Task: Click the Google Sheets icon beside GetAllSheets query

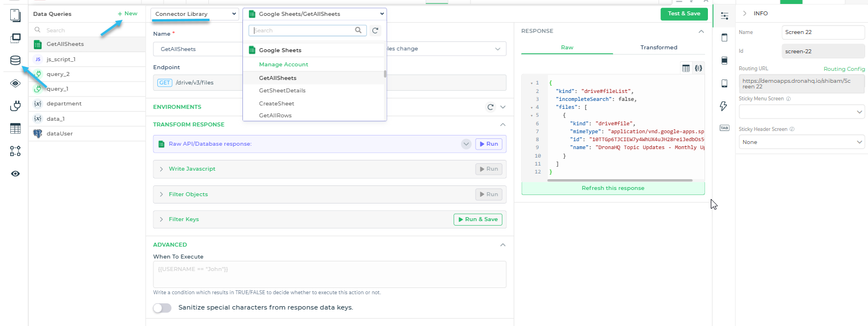Action: (38, 44)
